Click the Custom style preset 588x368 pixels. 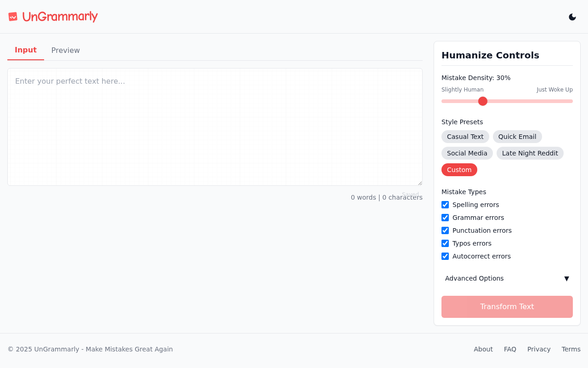[459, 170]
